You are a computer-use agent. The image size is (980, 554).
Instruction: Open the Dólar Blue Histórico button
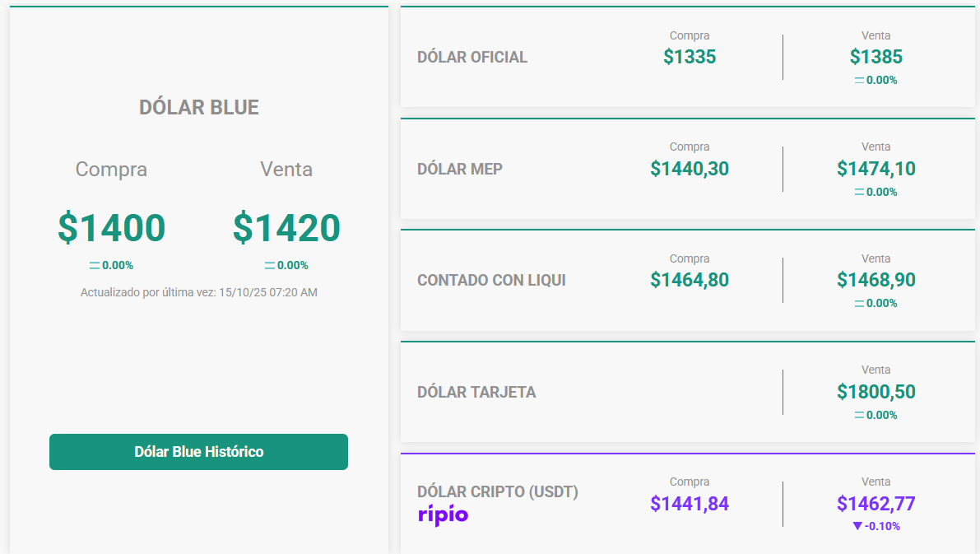(x=198, y=452)
